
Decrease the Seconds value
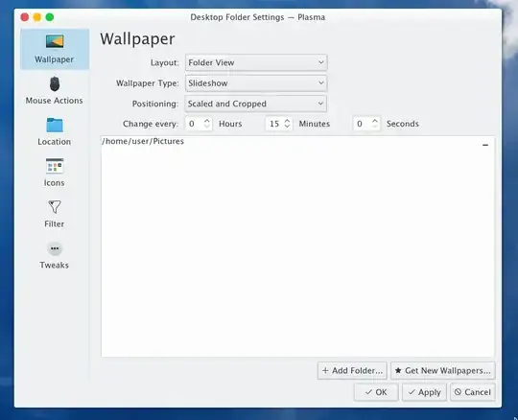coord(375,127)
